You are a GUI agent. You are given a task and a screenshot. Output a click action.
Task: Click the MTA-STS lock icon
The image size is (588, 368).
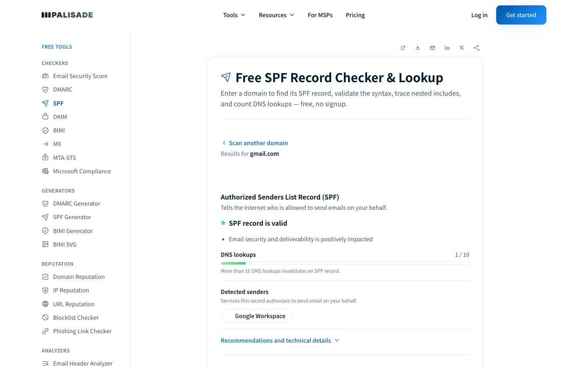(x=45, y=157)
